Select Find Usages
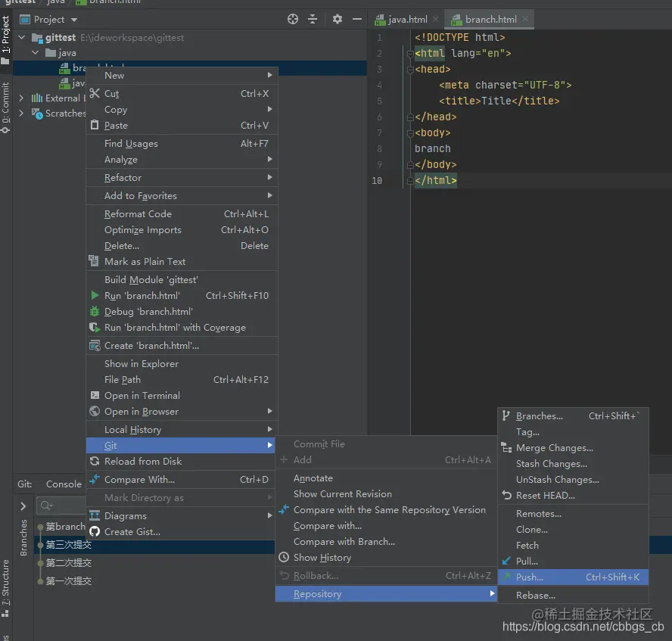Screen dimensions: 672x641 click(182, 144)
